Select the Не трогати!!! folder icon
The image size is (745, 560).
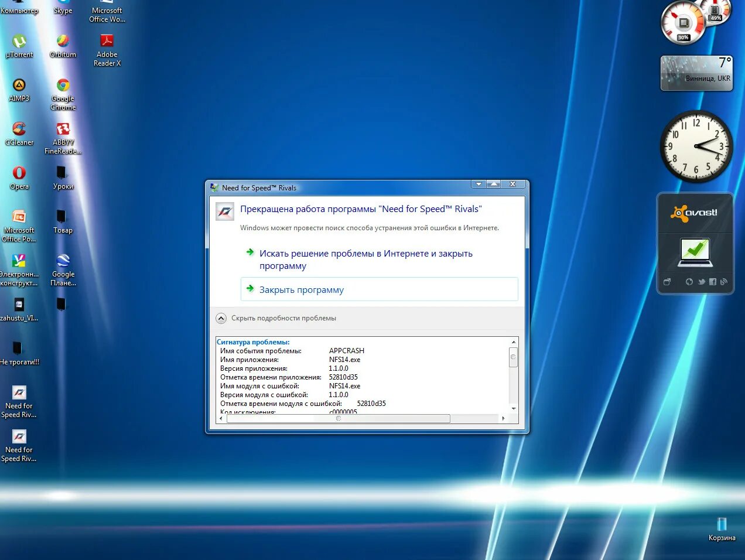pyautogui.click(x=19, y=353)
